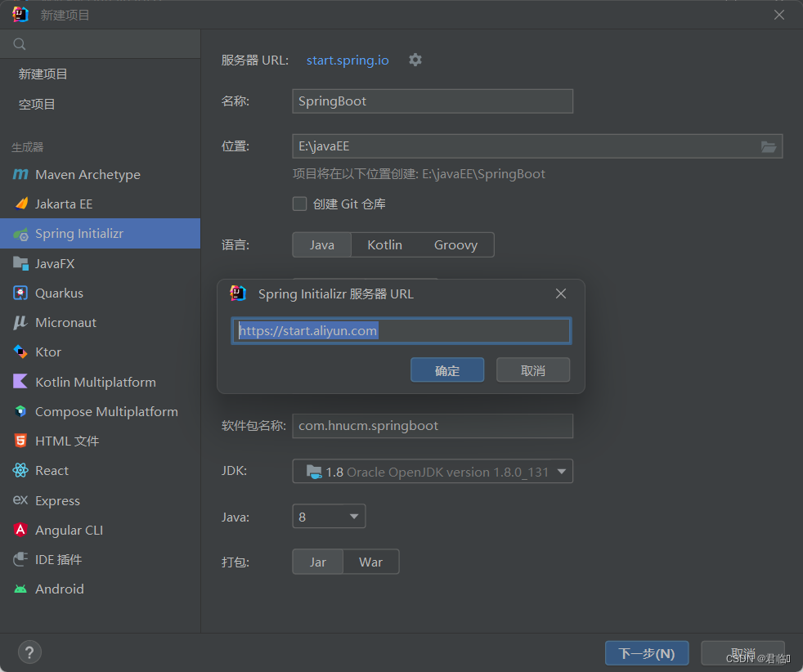Click the project name field SpringBoot
803x672 pixels.
pos(433,101)
